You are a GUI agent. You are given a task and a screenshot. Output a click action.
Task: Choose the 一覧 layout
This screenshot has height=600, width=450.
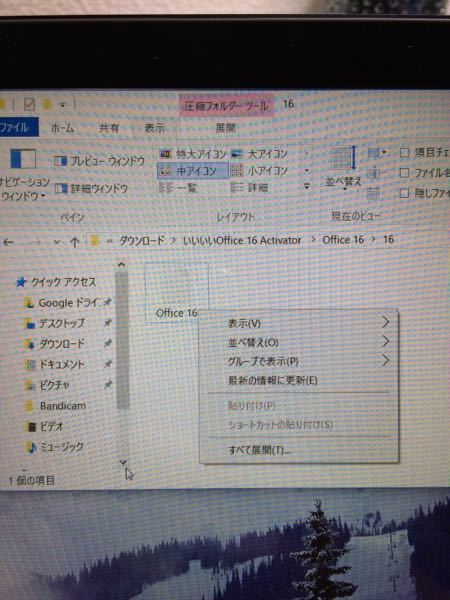point(178,188)
